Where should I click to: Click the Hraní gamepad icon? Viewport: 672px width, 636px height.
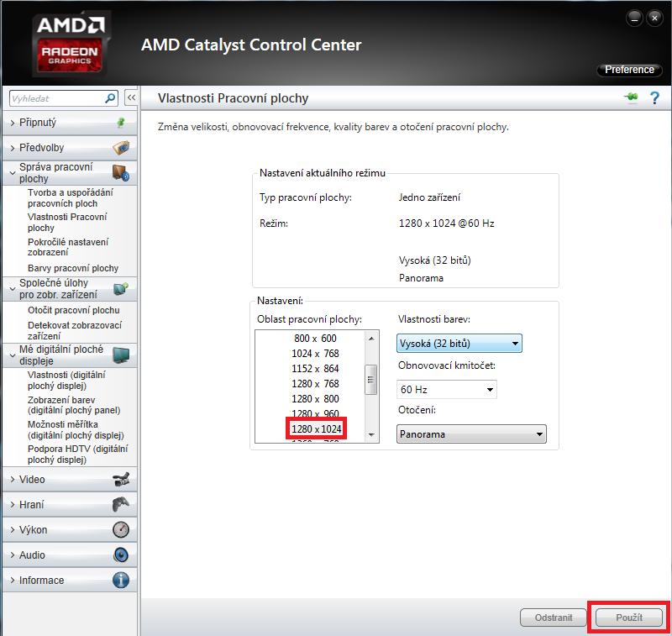121,504
